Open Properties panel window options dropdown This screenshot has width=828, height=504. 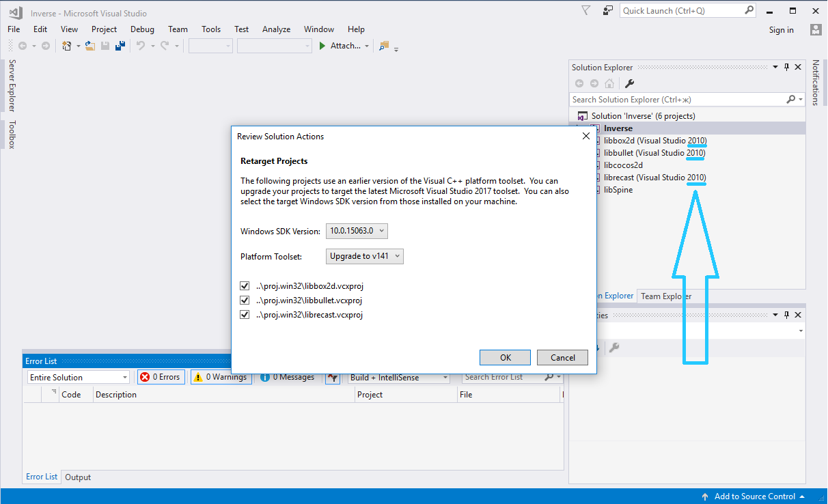[x=775, y=315]
